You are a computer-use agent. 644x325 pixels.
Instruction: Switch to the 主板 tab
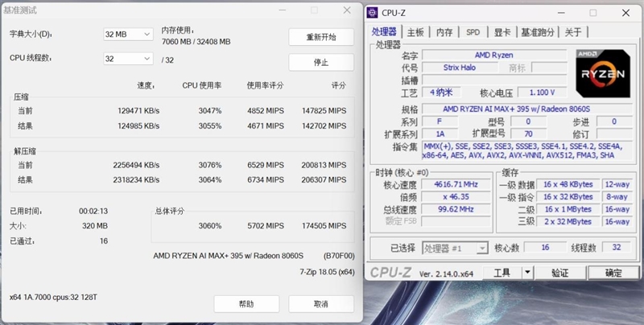click(415, 32)
